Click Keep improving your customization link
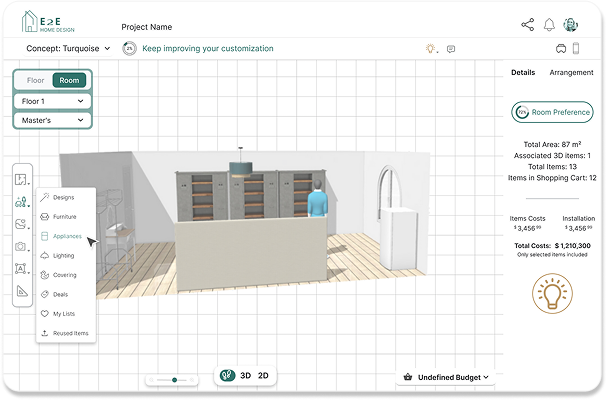This screenshot has width=607, height=400. [x=208, y=48]
